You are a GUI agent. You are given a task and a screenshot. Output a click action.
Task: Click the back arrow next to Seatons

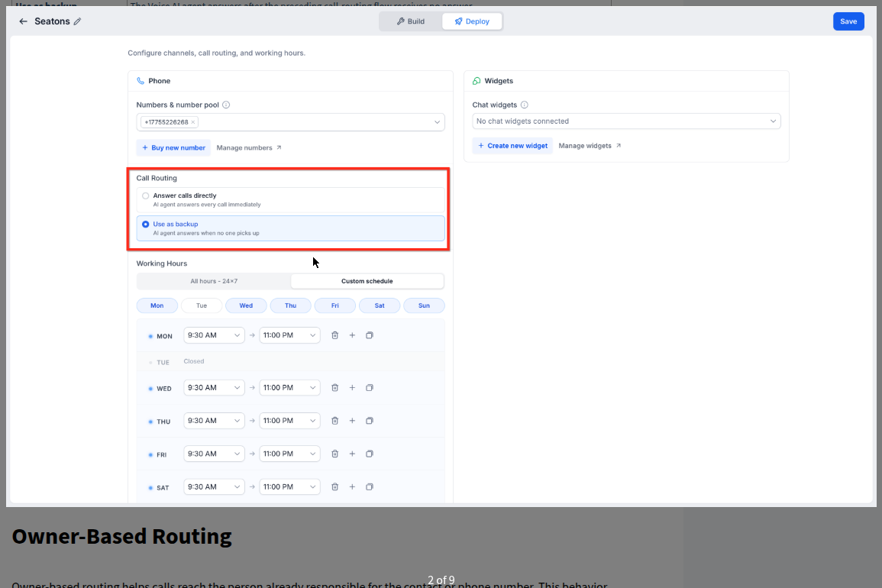23,21
